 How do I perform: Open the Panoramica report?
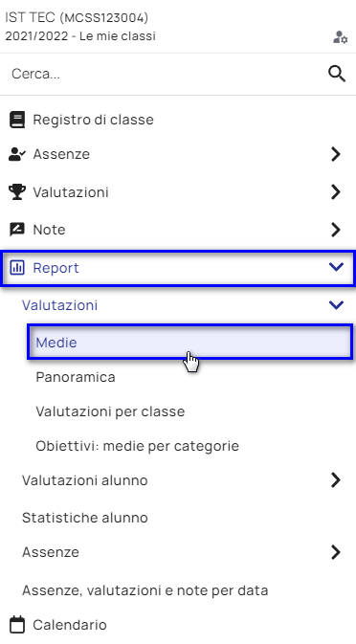click(x=76, y=377)
